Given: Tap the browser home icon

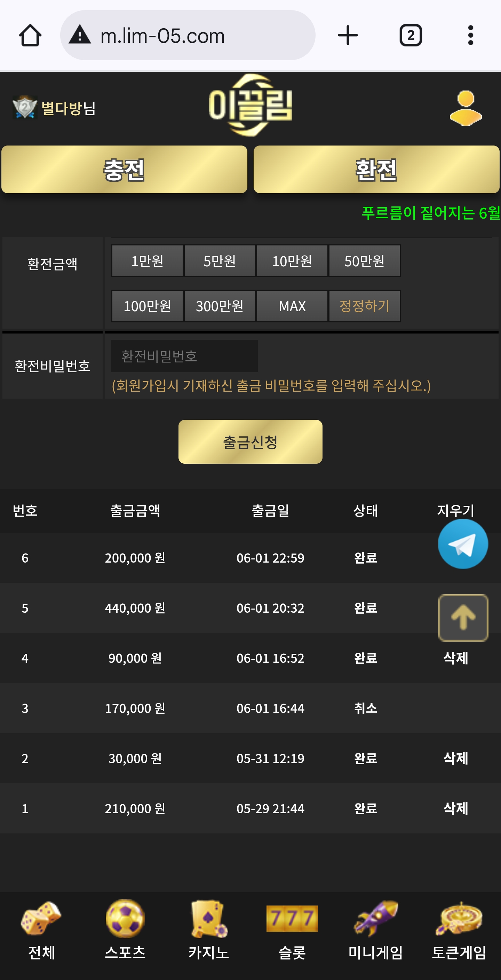Looking at the screenshot, I should pos(30,36).
